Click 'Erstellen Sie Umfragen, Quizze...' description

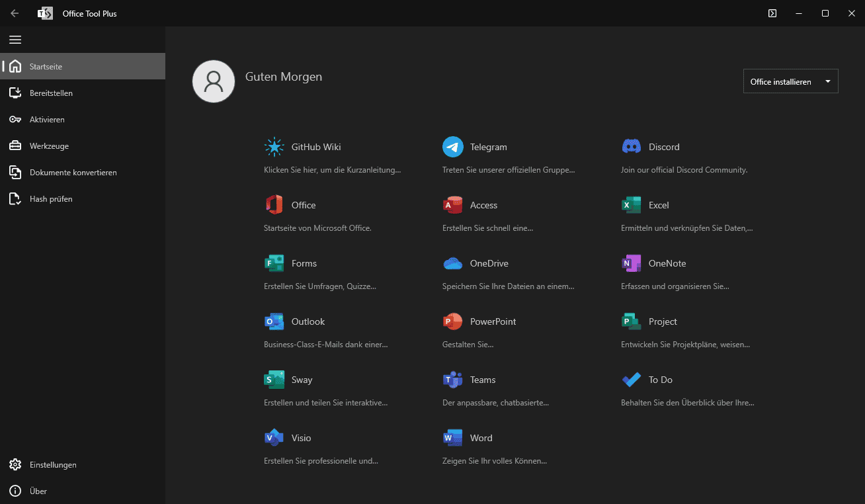[x=320, y=286]
